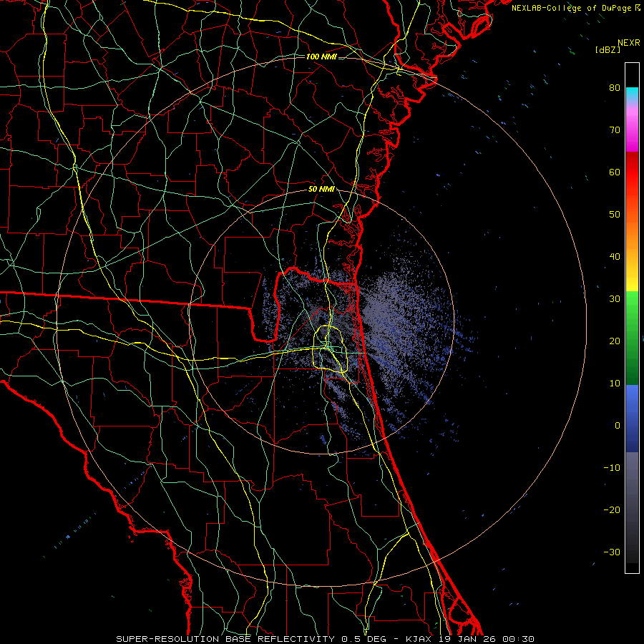
Task: Click the 60 value on the dBZ scale
Action: pos(615,172)
